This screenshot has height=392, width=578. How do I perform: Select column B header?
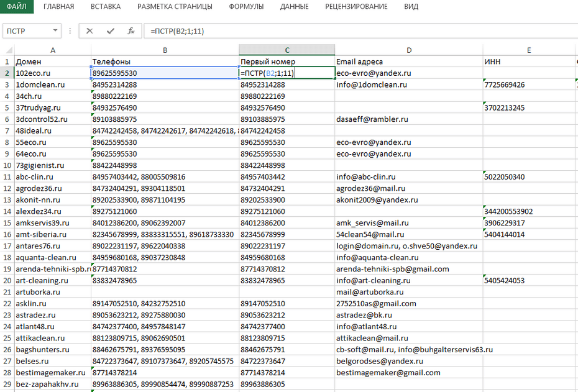pyautogui.click(x=165, y=50)
